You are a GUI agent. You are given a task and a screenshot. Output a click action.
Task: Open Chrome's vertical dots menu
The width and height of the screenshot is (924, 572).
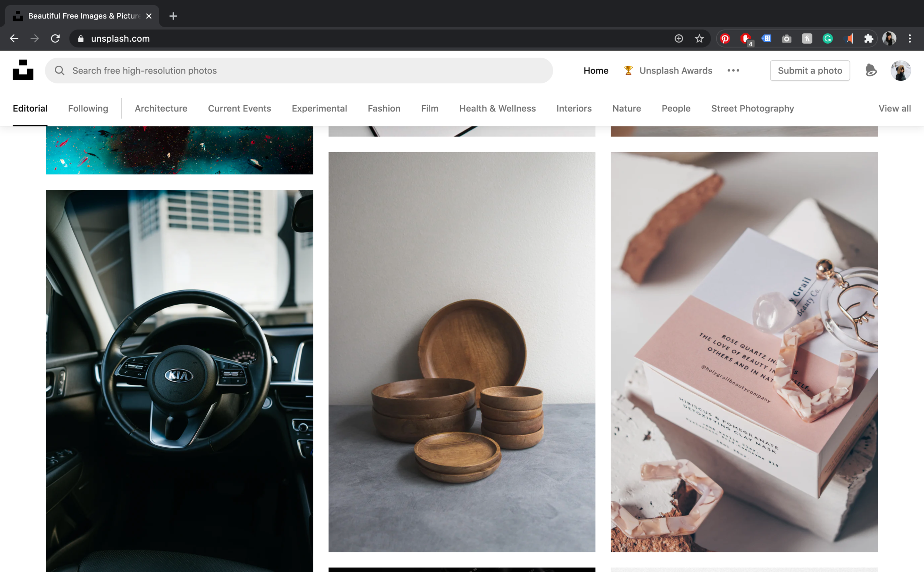910,38
